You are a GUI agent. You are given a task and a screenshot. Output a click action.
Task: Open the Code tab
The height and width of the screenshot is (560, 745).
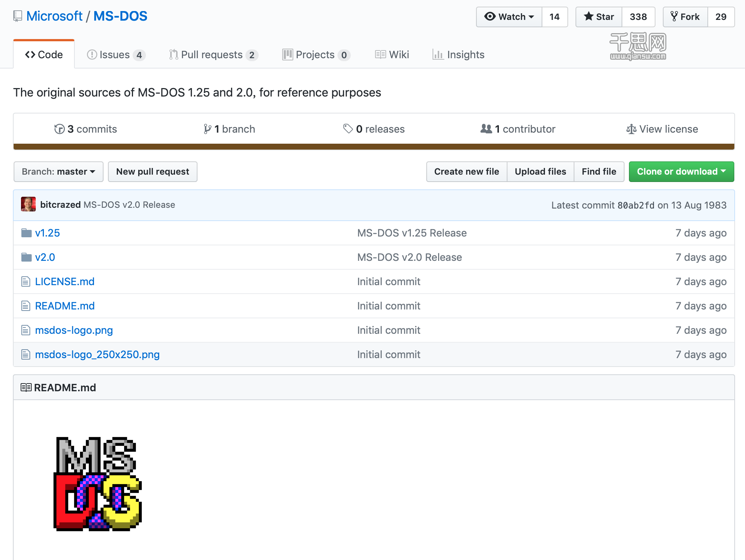[44, 54]
